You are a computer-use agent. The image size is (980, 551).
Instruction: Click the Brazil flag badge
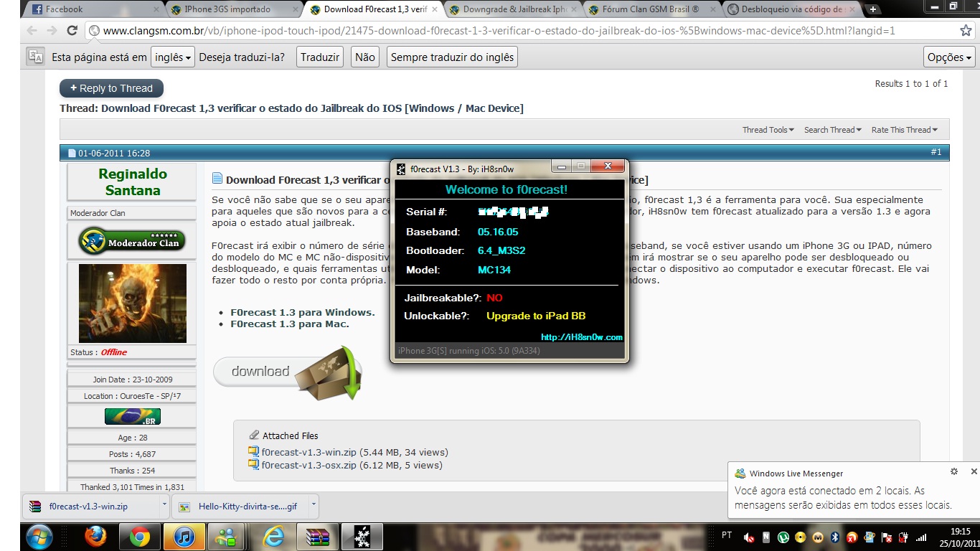[x=132, y=417]
